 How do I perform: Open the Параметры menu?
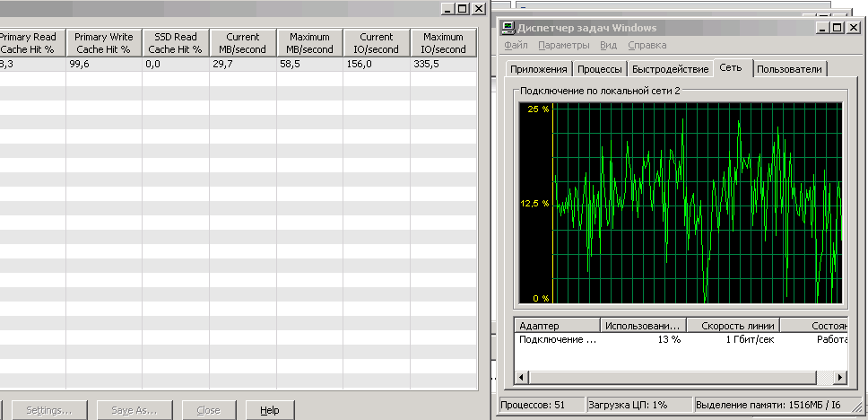tap(564, 45)
